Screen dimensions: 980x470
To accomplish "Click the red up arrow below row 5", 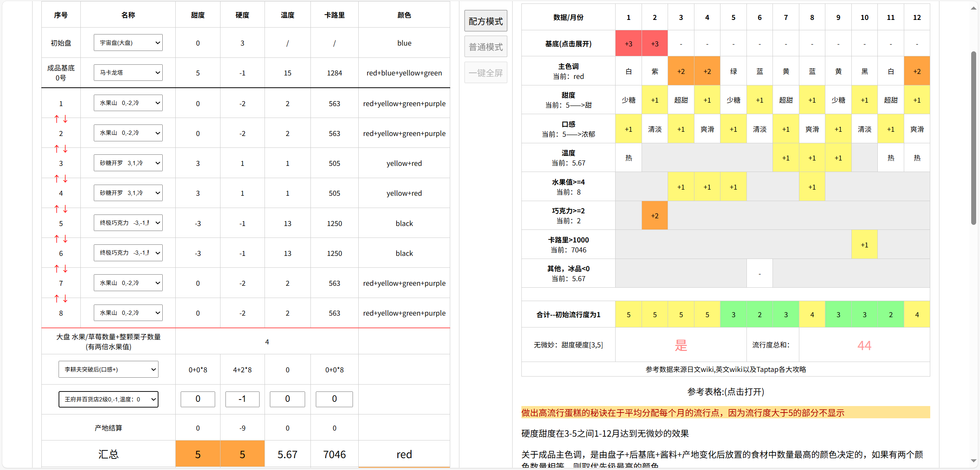I will 57,239.
